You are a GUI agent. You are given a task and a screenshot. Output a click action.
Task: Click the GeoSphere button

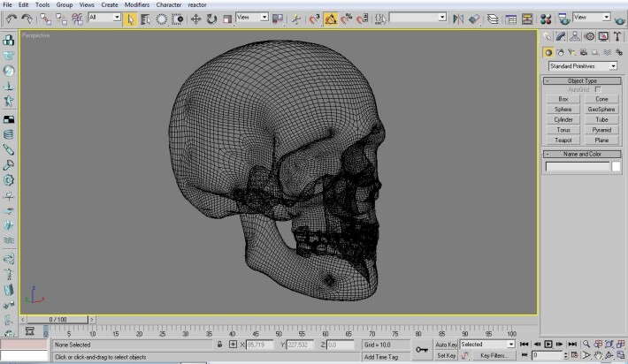coord(601,110)
